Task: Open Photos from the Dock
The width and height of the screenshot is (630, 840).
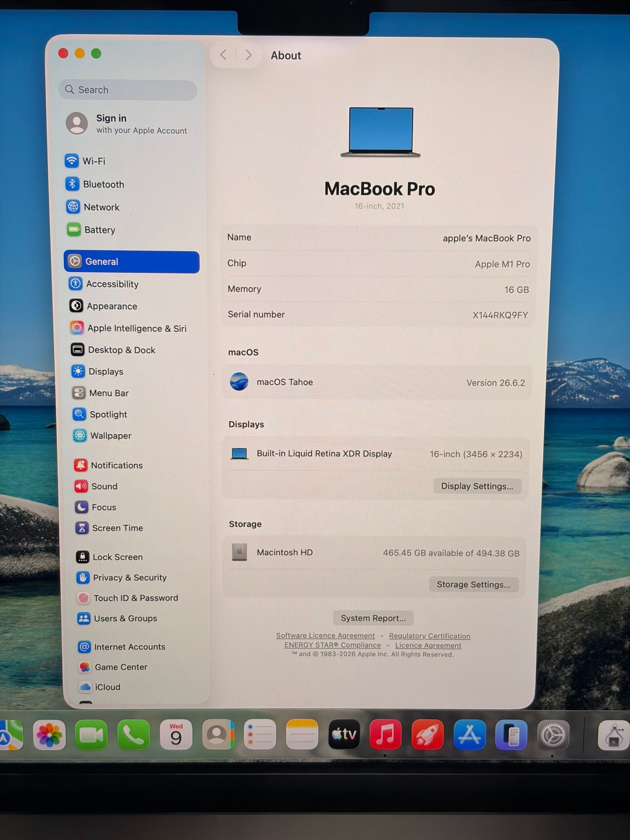Action: 49,735
